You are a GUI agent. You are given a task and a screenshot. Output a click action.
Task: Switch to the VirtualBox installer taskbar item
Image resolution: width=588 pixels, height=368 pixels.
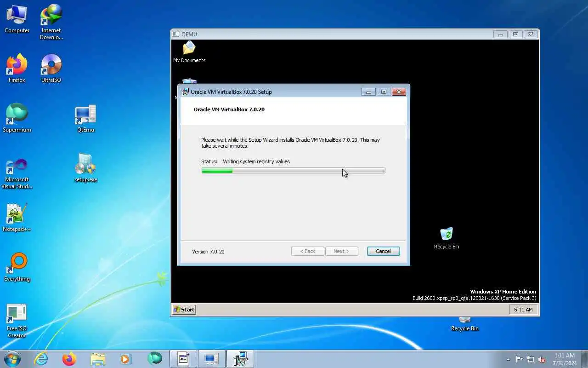point(240,359)
